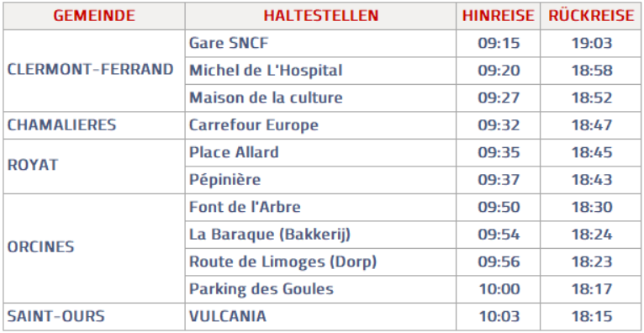Select the Pépinière stop
Screen dimensions: 644x333
224,180
